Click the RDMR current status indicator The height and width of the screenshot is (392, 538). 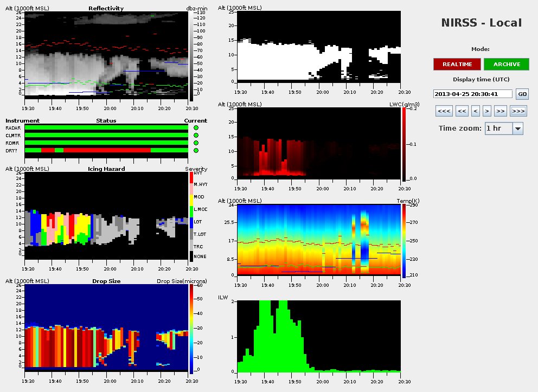point(196,143)
